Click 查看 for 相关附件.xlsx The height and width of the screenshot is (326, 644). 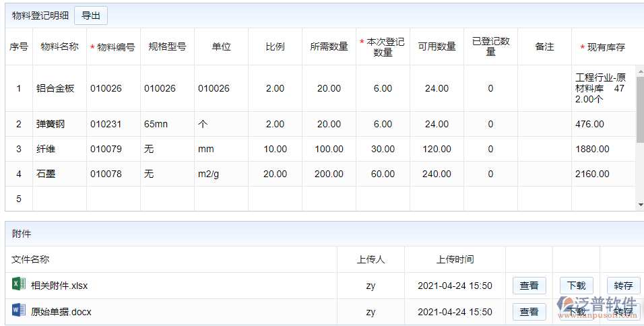(529, 286)
